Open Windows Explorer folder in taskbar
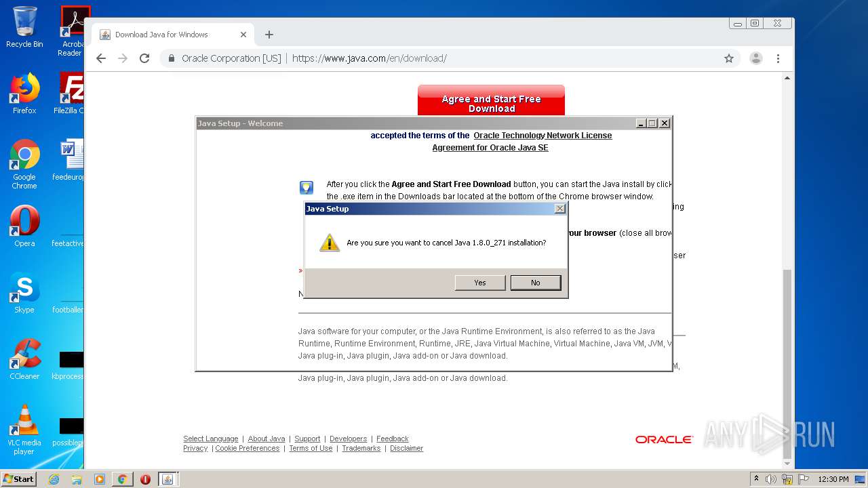Image resolution: width=868 pixels, height=488 pixels. [77, 479]
